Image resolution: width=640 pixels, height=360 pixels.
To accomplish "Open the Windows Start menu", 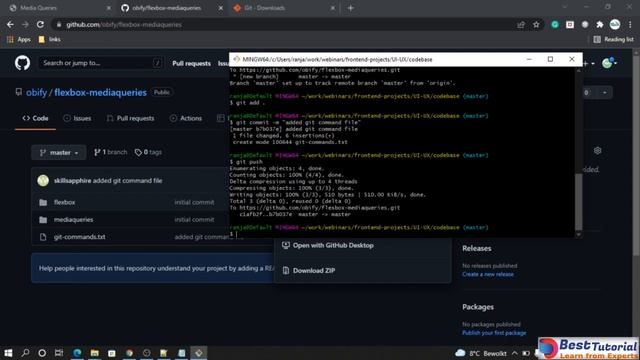I will coord(8,353).
